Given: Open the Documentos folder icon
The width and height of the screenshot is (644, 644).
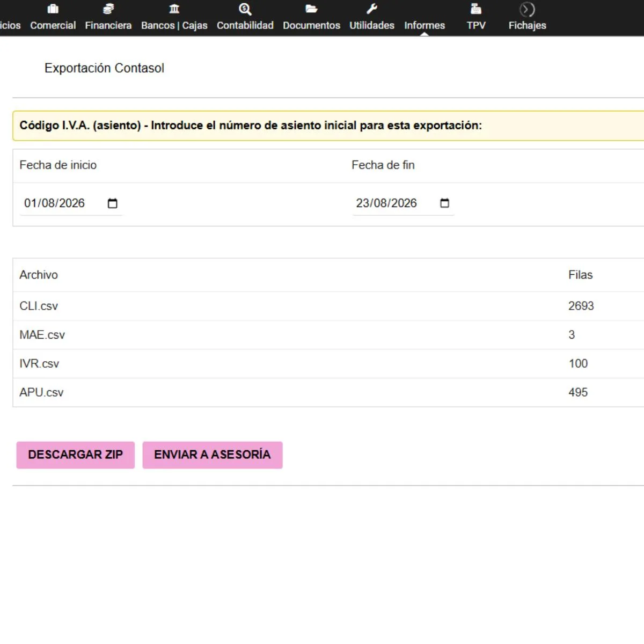Looking at the screenshot, I should click(x=311, y=9).
